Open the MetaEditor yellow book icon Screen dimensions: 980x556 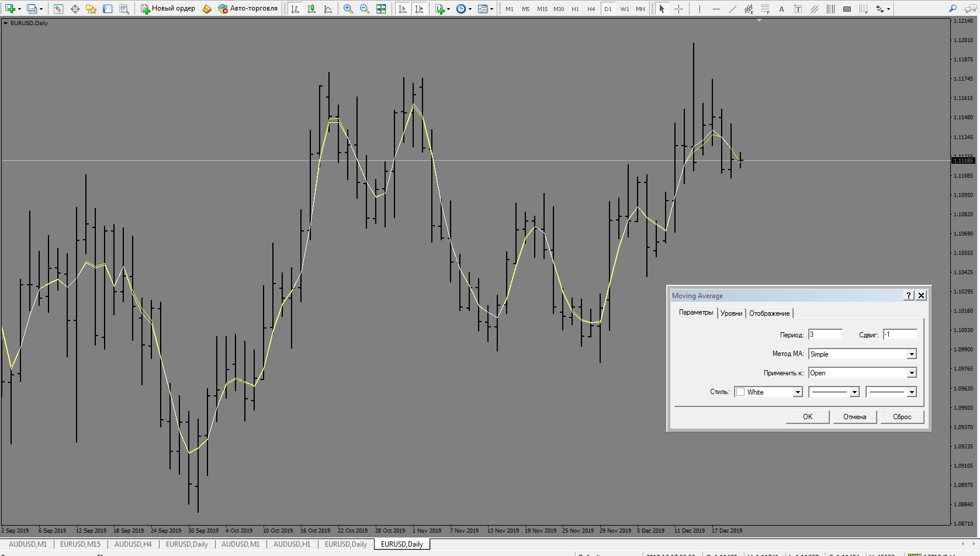tap(206, 9)
